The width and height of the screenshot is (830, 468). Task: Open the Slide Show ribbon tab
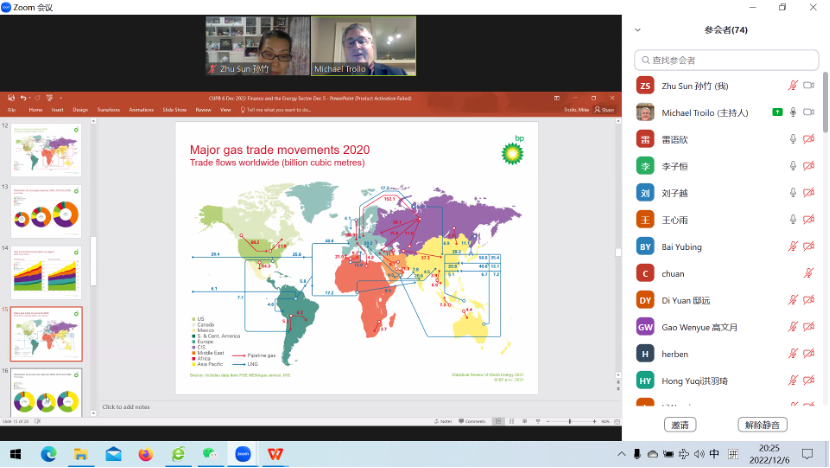tap(174, 110)
